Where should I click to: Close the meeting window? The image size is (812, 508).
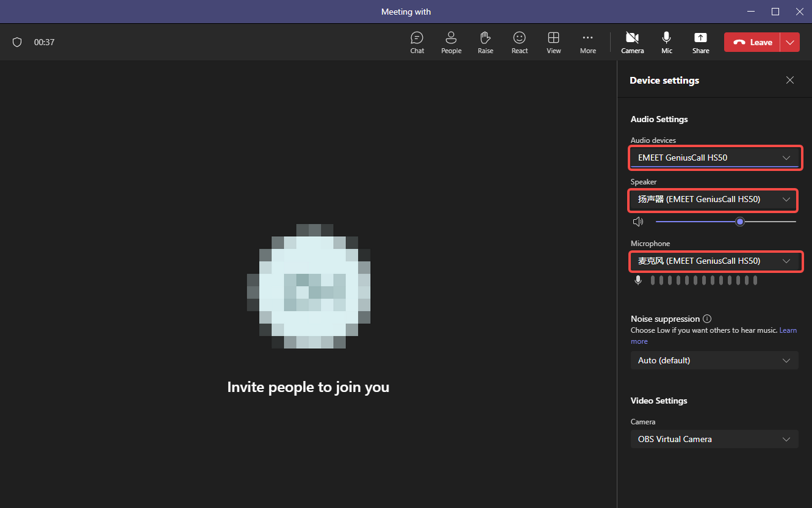800,12
